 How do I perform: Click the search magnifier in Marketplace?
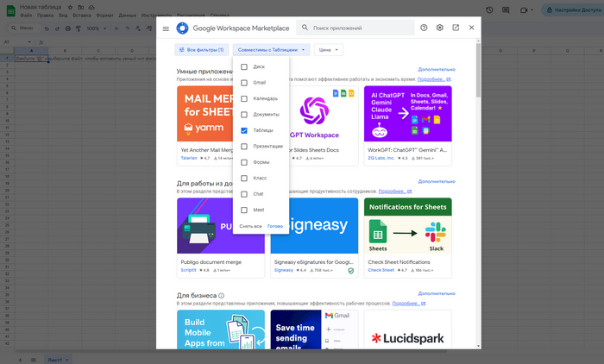tap(305, 28)
